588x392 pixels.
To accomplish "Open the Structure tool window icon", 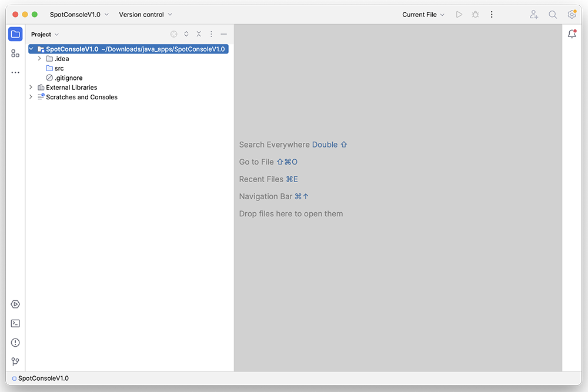I will (x=15, y=53).
